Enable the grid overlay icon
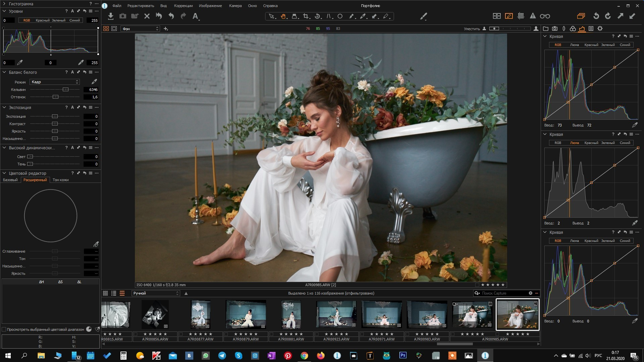 click(521, 16)
